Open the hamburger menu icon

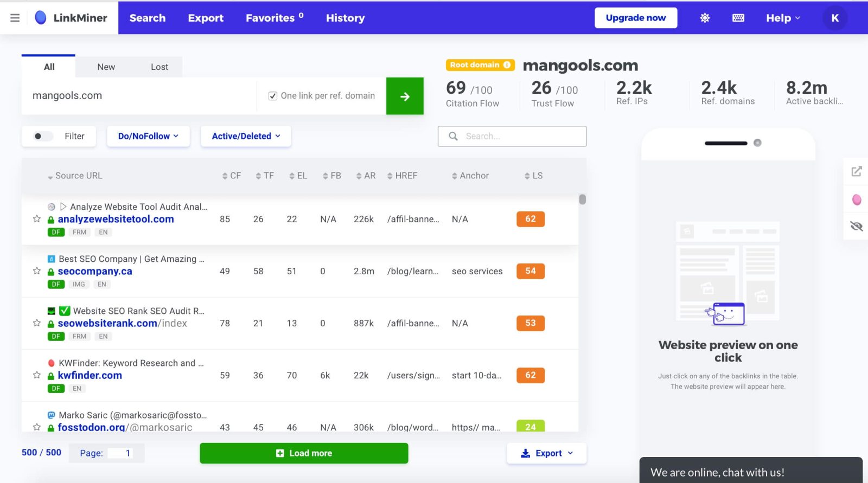(15, 18)
